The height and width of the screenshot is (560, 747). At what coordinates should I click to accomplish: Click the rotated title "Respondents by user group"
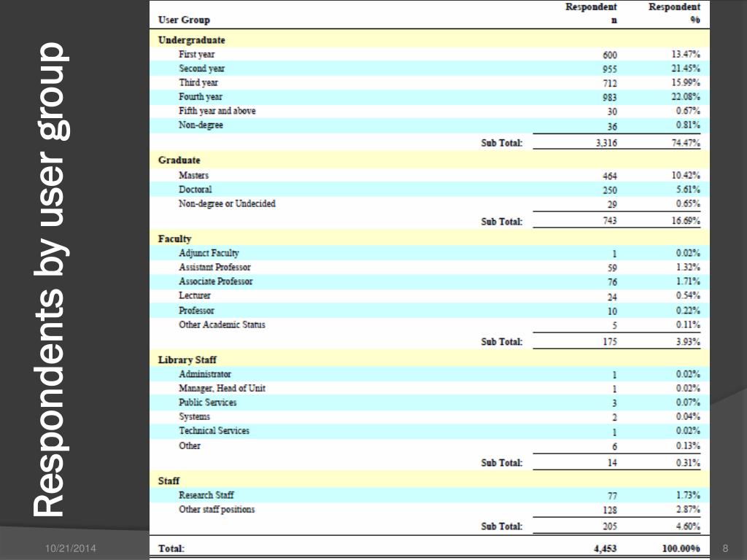tap(52, 279)
